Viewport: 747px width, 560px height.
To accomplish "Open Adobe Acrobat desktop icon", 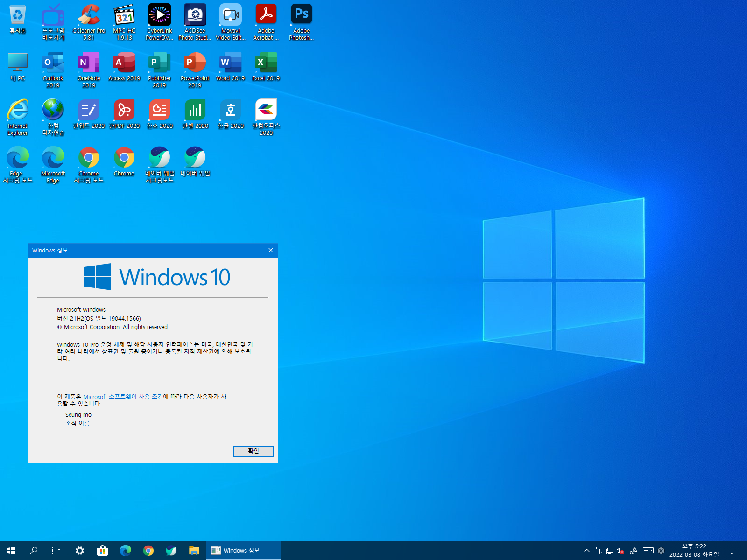I will pyautogui.click(x=266, y=22).
